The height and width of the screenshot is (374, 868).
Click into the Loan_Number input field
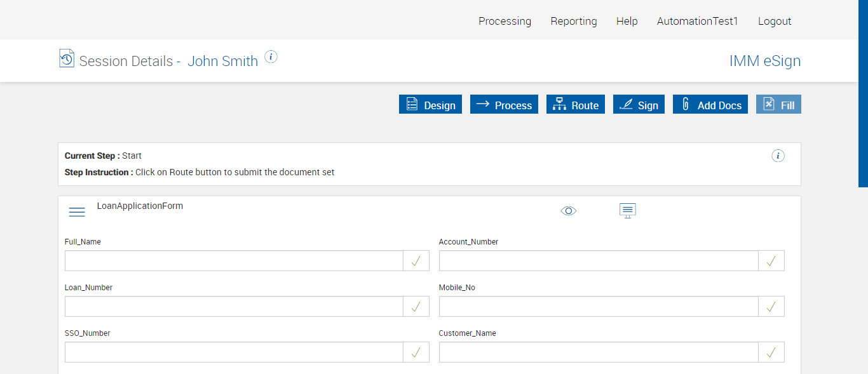[x=234, y=307]
